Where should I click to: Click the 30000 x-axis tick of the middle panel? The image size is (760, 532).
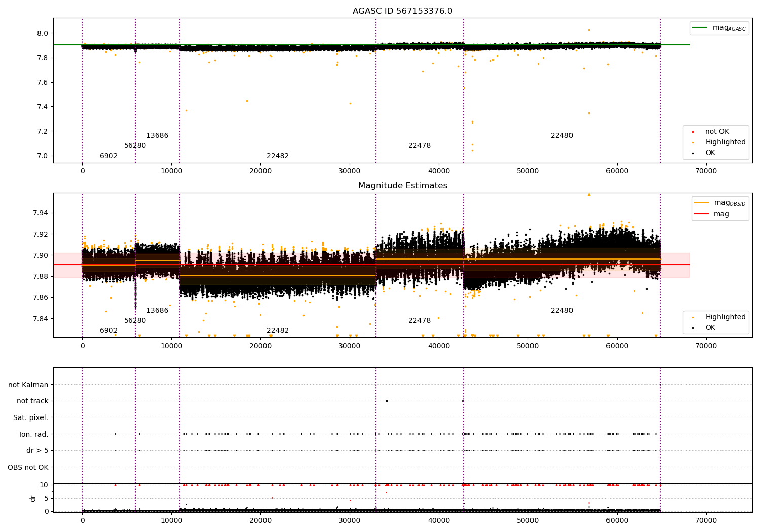(350, 346)
